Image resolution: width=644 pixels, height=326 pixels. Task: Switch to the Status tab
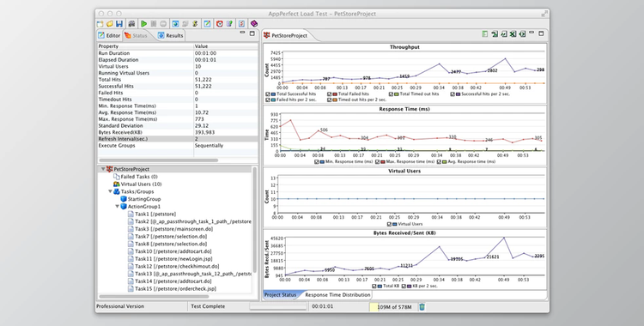(136, 35)
